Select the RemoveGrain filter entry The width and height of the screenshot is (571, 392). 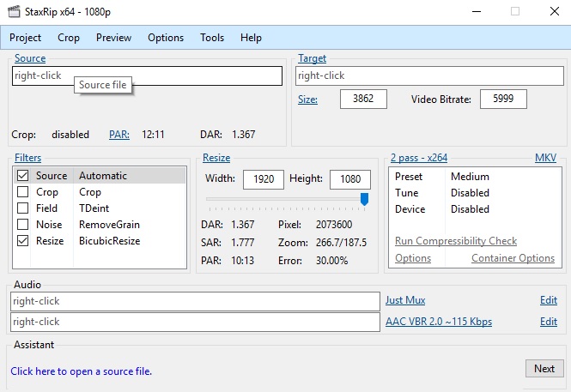(x=109, y=225)
